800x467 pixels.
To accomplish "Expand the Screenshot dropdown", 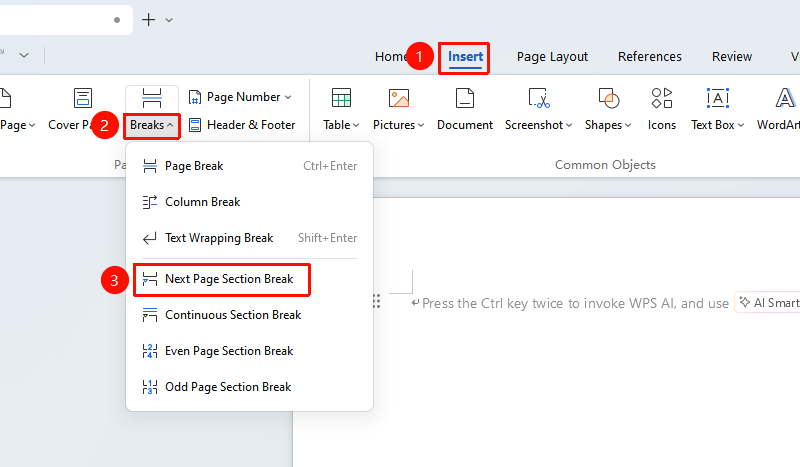I will point(569,125).
